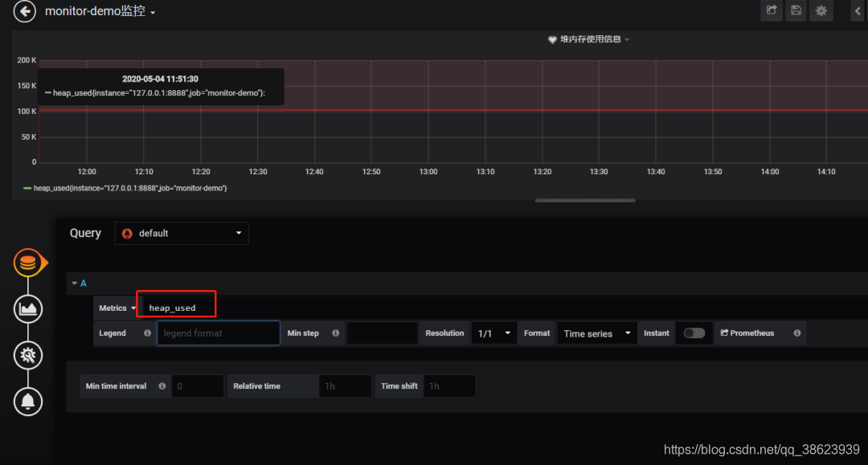Click the Prometheus data source icon in dropdown

[x=127, y=234]
